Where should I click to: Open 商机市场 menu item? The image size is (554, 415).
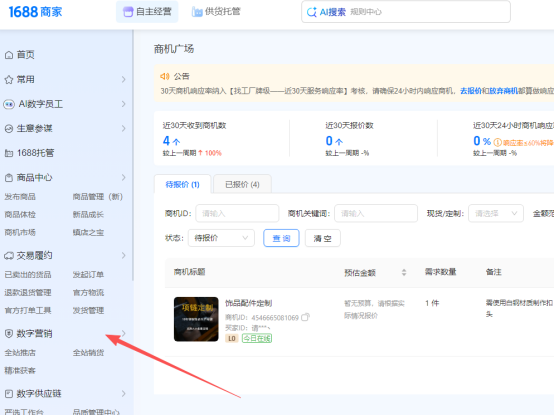click(x=20, y=232)
